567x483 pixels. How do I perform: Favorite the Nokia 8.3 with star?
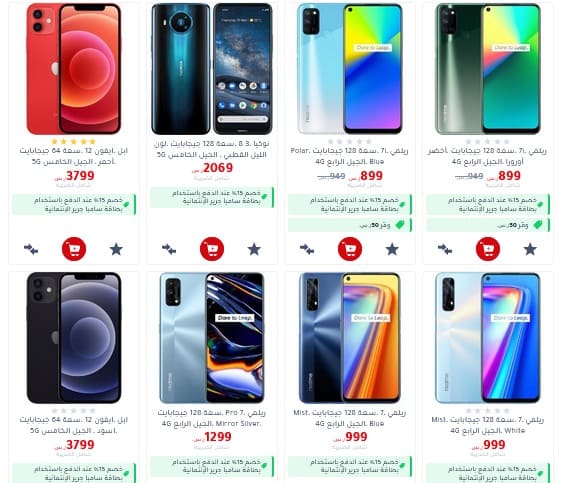point(254,249)
